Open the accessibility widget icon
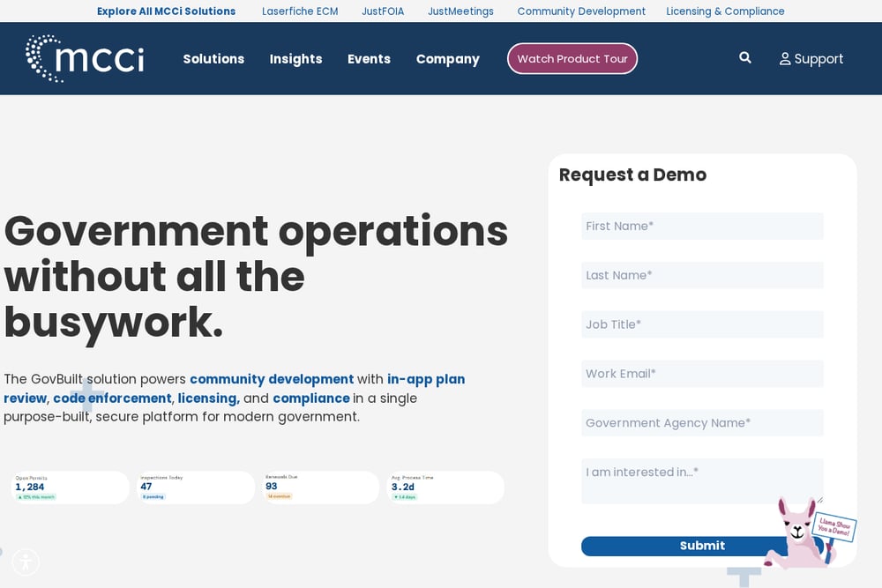882x588 pixels. (26, 562)
